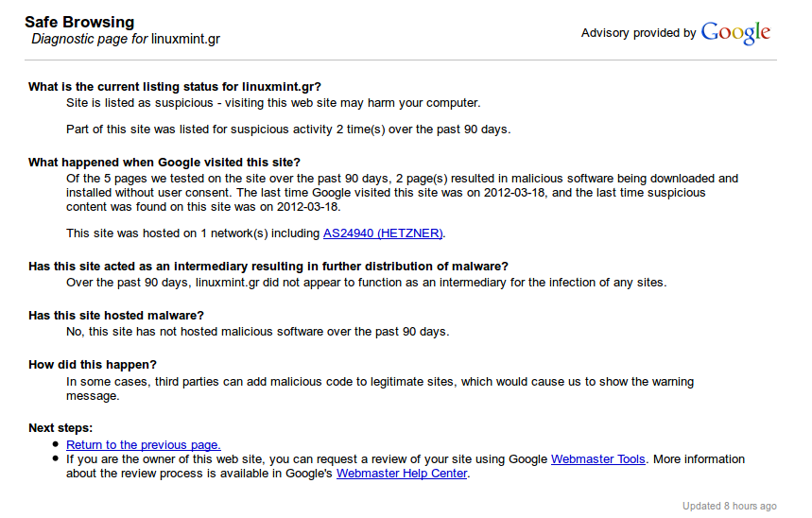
Task: Click the did not appear to function as intermediary sentence
Action: coord(366,283)
